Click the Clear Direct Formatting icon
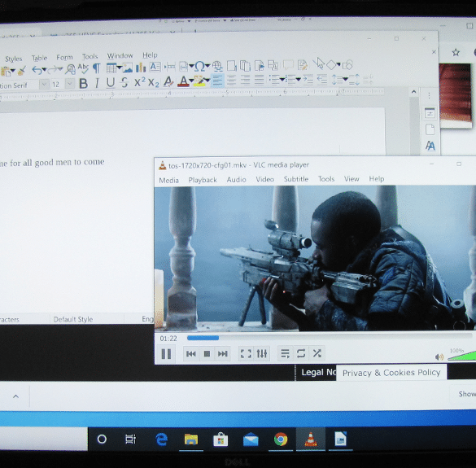This screenshot has width=476, height=468. tap(168, 81)
